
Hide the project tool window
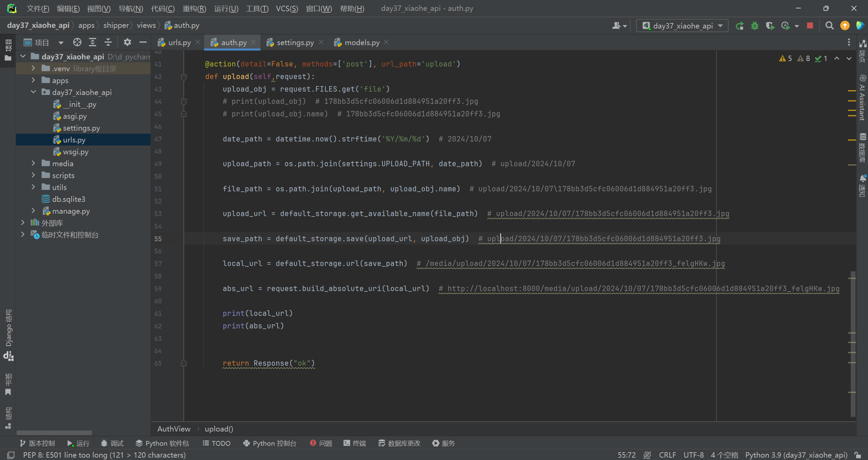(x=143, y=42)
